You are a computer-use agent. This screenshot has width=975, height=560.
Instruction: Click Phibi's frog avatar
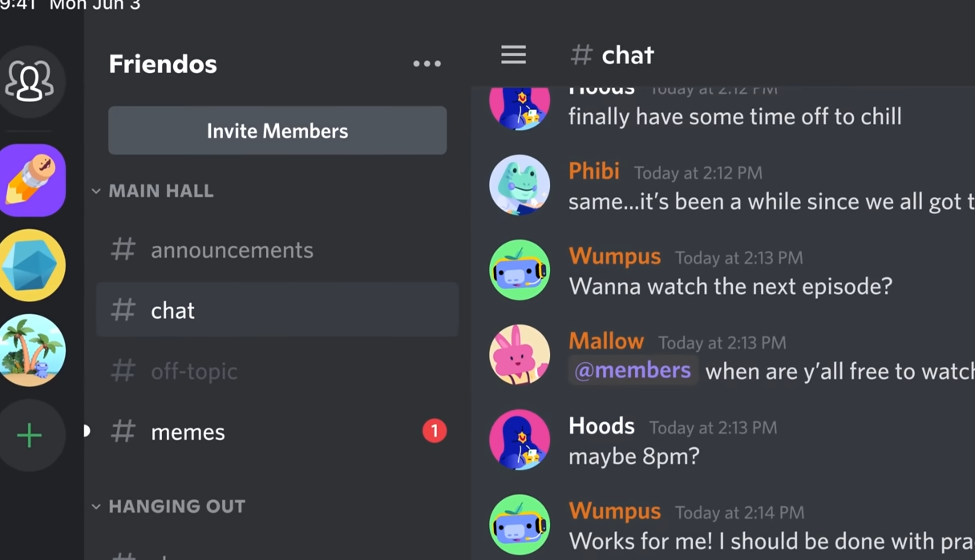pyautogui.click(x=520, y=185)
